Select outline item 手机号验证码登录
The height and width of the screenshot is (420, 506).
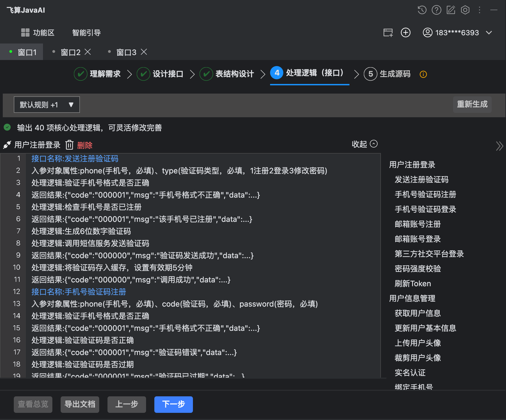coord(425,209)
